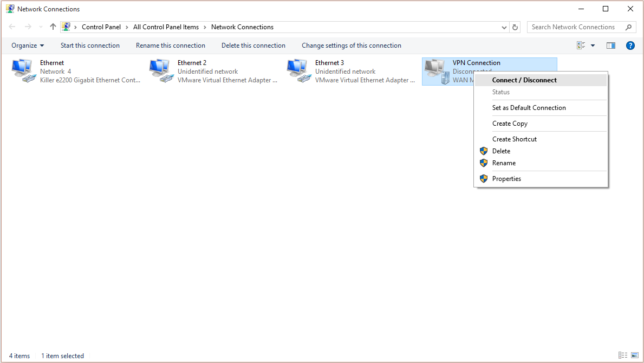
Task: Open Help with the blue question mark icon
Action: point(630,46)
